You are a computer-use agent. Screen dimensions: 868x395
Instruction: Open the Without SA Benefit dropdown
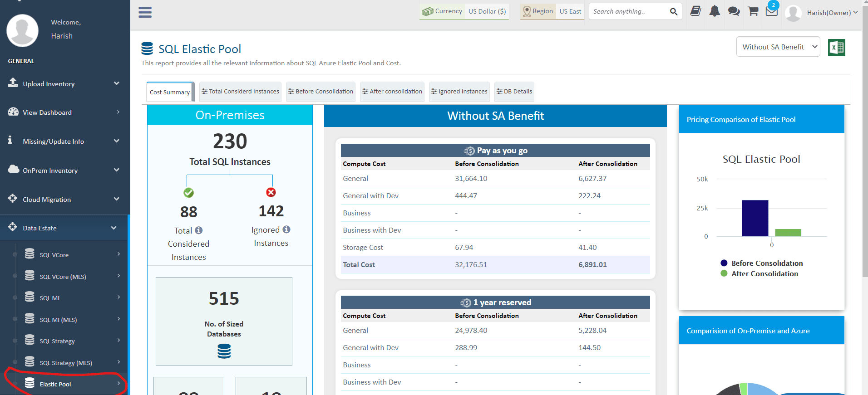pyautogui.click(x=778, y=47)
